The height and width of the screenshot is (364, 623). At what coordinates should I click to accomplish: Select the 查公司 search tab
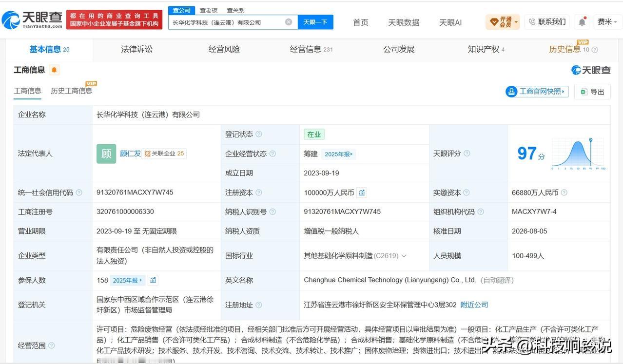tap(182, 10)
